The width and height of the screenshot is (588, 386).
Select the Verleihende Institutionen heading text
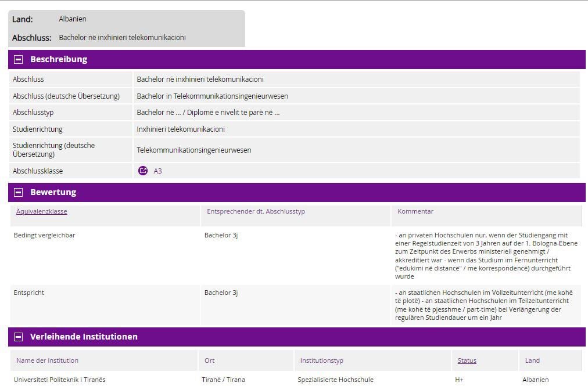(84, 337)
